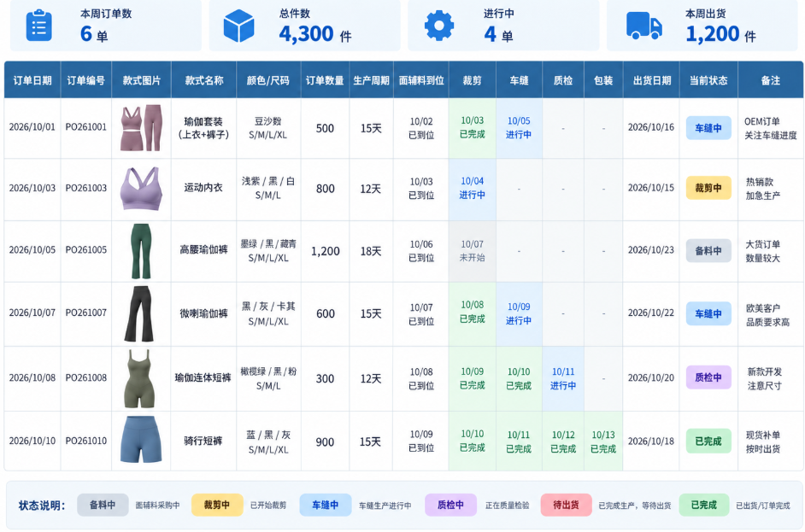Select the 已完成 legend badge
Image resolution: width=805 pixels, height=532 pixels.
click(x=704, y=505)
